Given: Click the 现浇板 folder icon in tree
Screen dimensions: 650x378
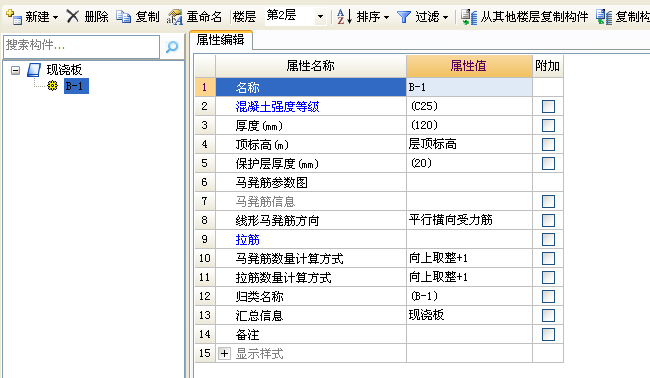Looking at the screenshot, I should [x=34, y=70].
